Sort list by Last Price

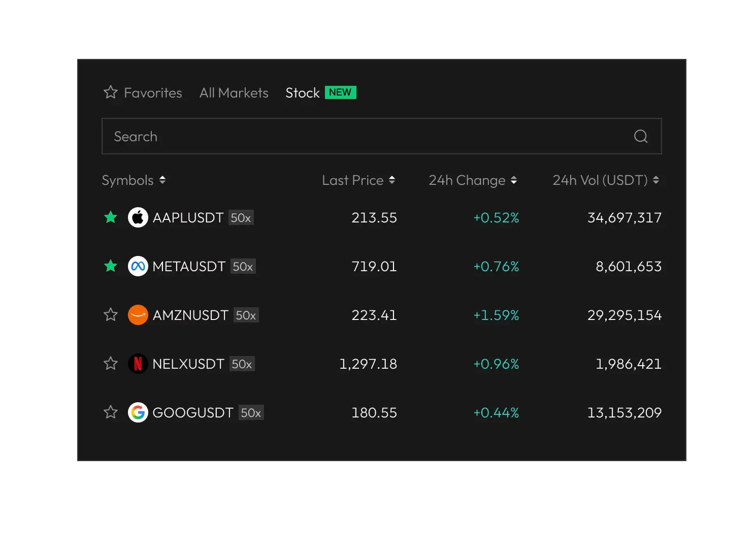[391, 180]
